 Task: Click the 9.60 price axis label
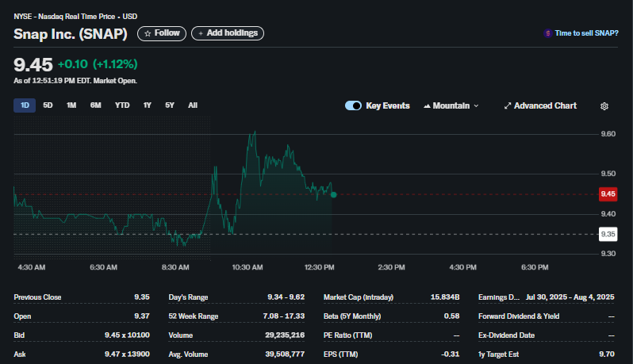[x=608, y=134]
